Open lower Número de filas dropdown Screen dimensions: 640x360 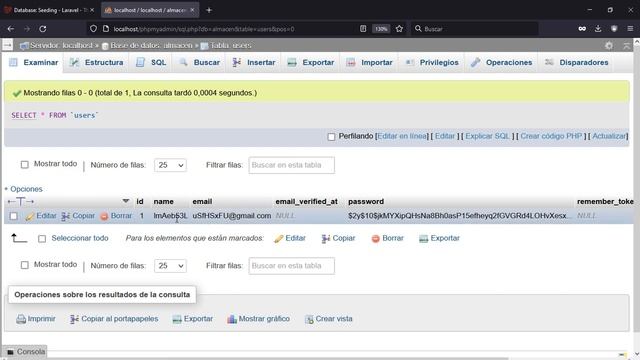click(170, 266)
